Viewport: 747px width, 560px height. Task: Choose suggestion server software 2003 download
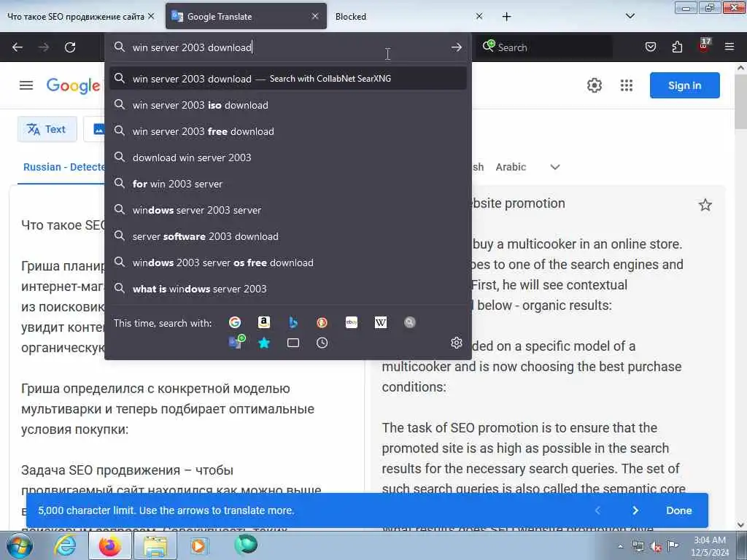click(x=287, y=236)
